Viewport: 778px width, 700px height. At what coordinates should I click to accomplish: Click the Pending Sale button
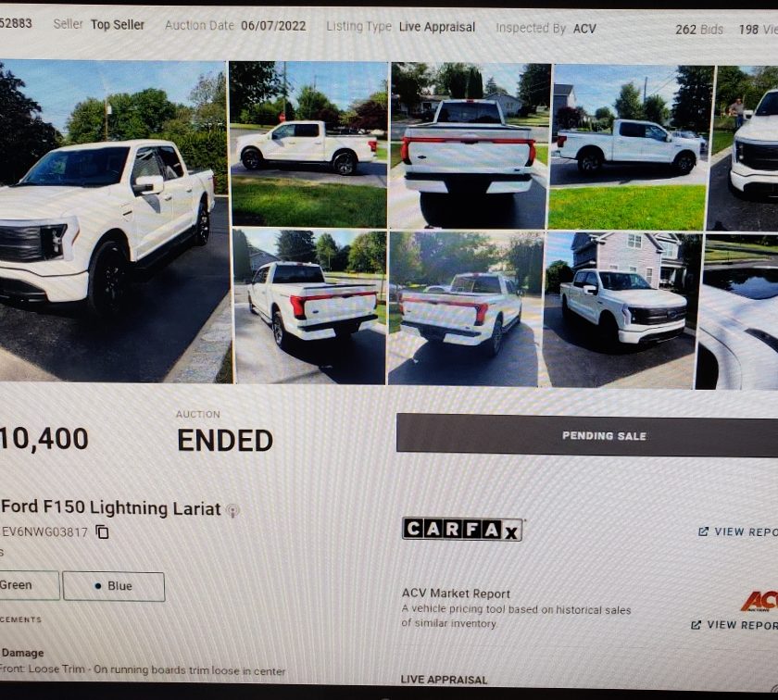587,435
